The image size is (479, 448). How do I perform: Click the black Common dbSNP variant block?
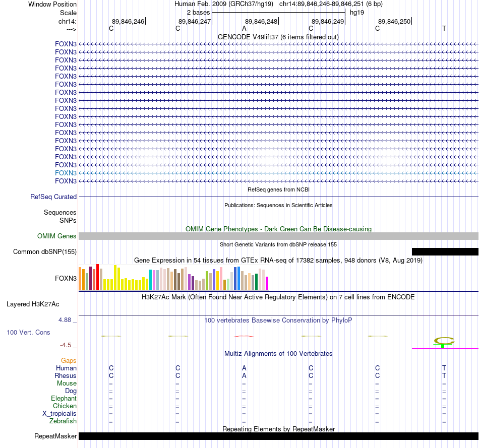point(445,251)
